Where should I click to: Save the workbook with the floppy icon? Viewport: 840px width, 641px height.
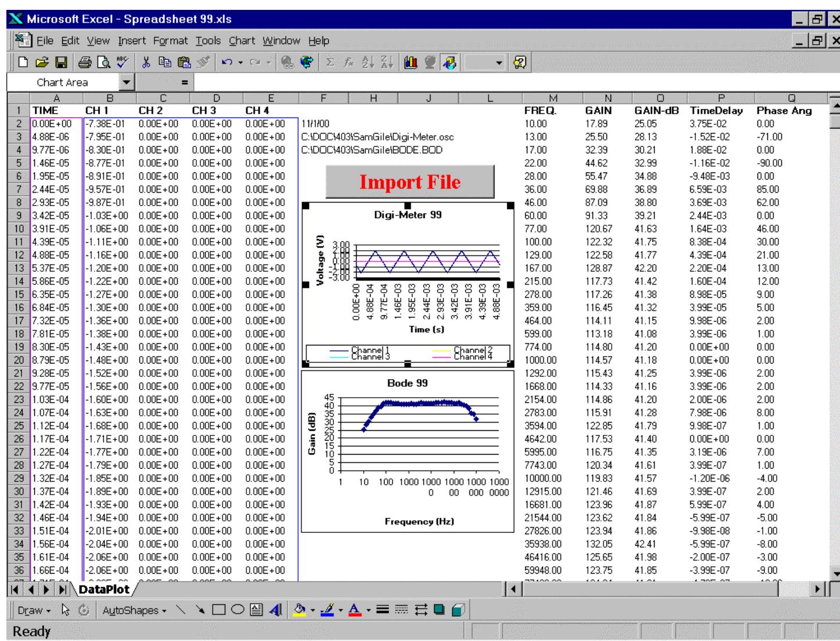61,61
